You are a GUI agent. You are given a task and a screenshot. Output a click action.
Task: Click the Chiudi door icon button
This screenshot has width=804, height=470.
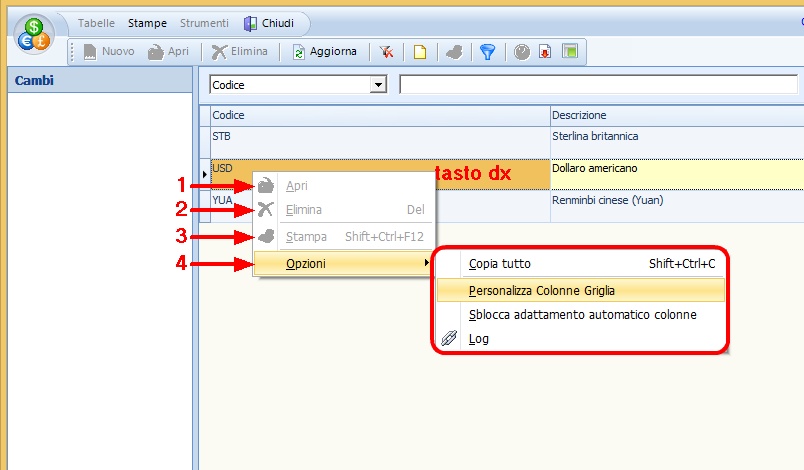point(269,23)
